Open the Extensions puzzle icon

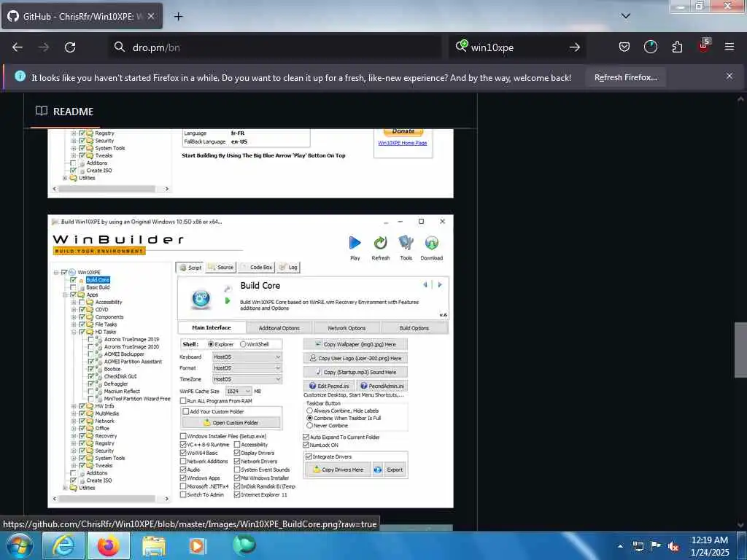[677, 47]
